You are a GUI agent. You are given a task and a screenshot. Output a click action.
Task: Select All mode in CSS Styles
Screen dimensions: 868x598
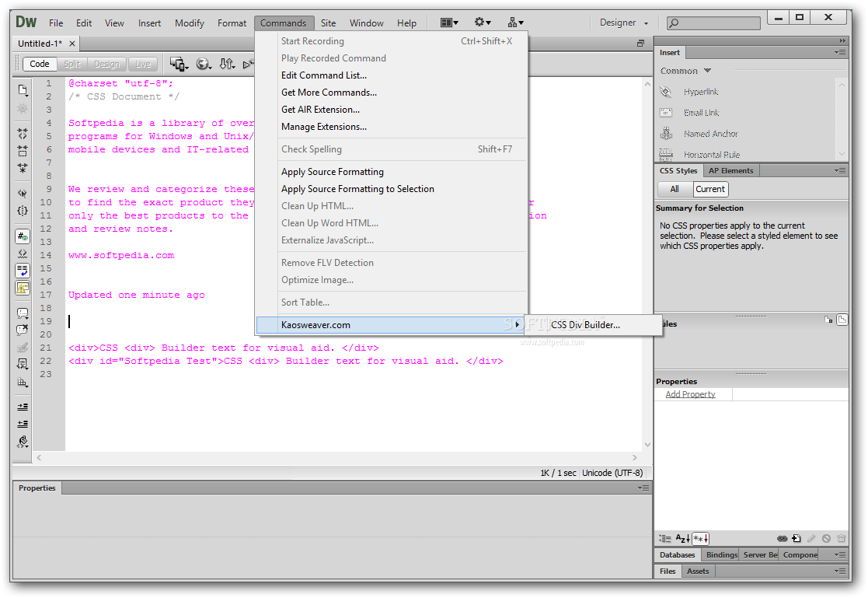pyautogui.click(x=675, y=189)
